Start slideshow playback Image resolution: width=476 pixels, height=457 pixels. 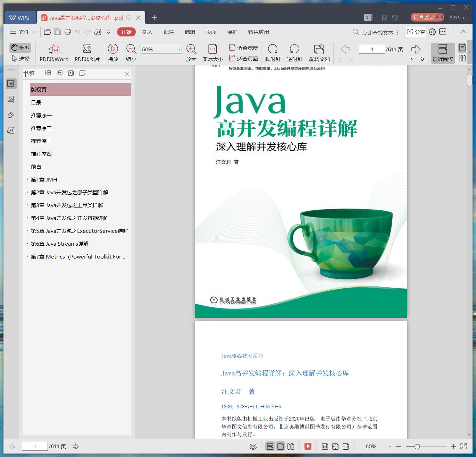pos(113,53)
